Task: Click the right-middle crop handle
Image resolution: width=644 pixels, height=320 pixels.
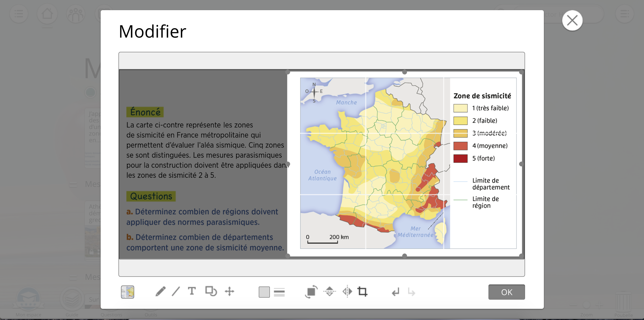Action: (521, 164)
